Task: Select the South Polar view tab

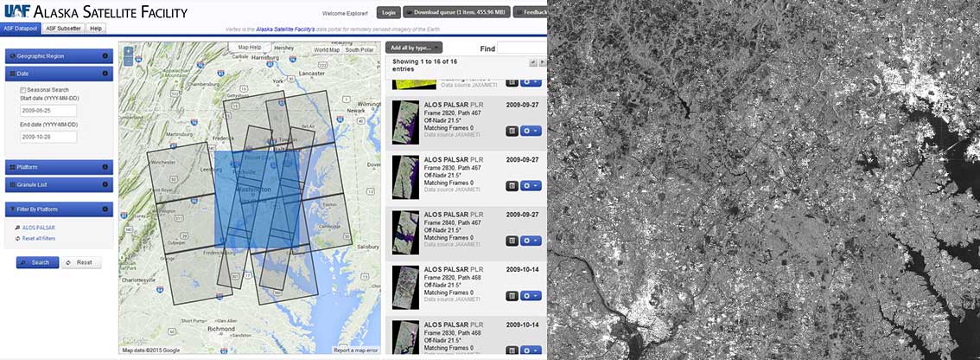Action: coord(360,50)
